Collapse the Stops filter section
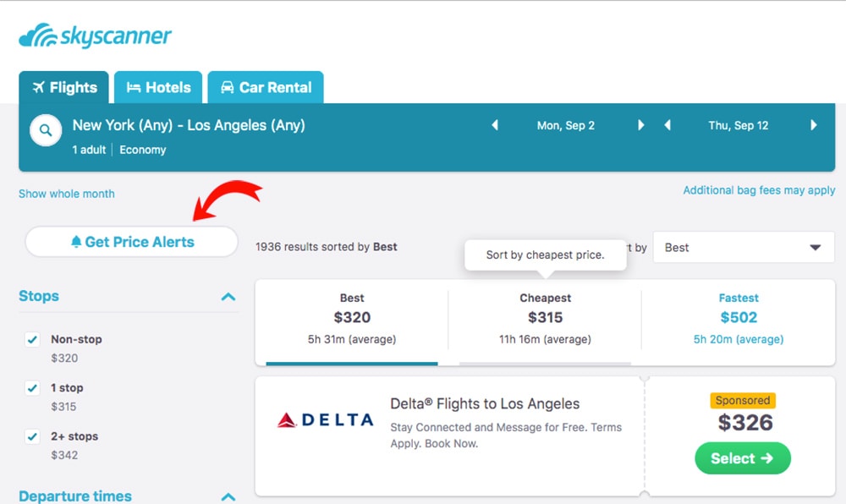846x504 pixels. pos(228,297)
